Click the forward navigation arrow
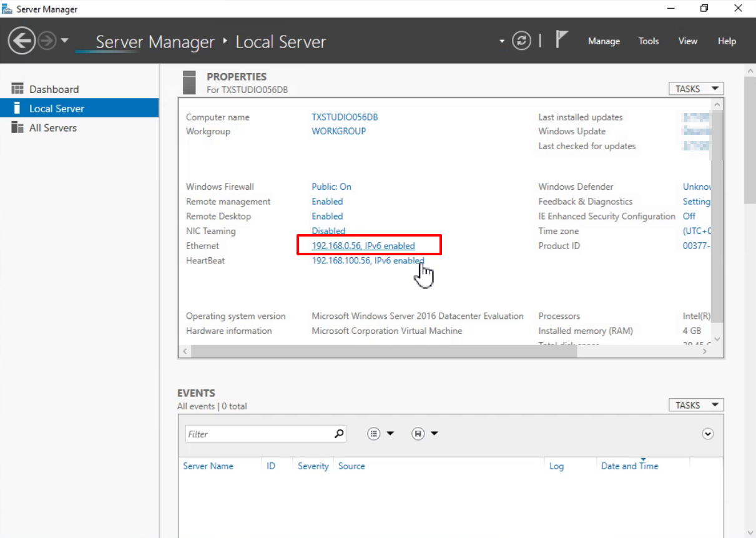This screenshot has width=756, height=538. (x=47, y=41)
